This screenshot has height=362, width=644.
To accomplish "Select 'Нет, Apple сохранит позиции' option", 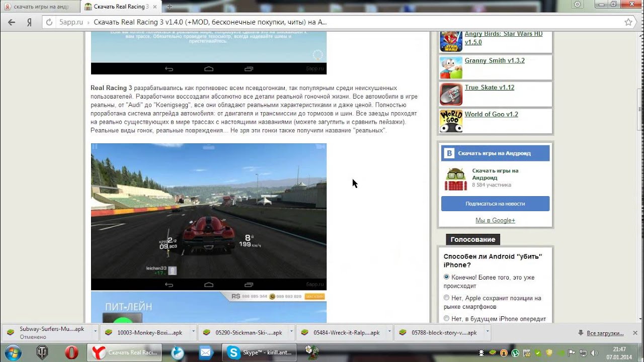I will coord(446,298).
